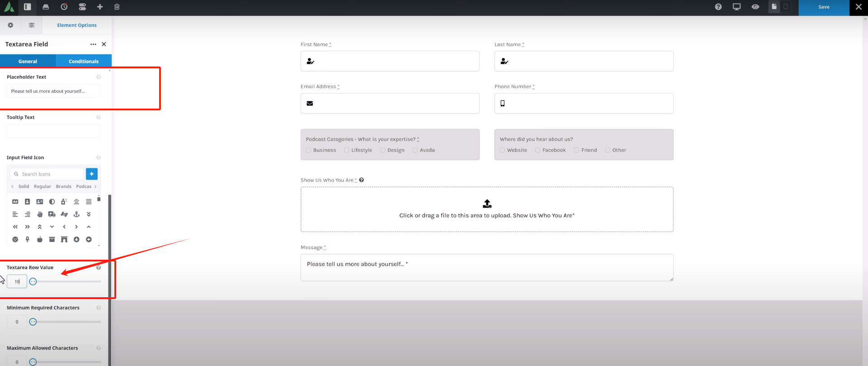
Task: Click the blue Save button
Action: pos(824,7)
